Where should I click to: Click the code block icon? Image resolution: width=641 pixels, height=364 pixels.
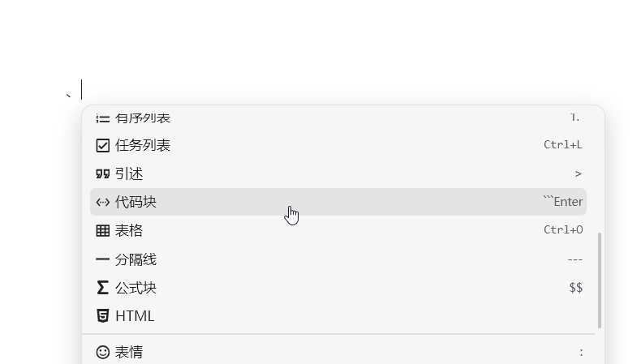[103, 202]
